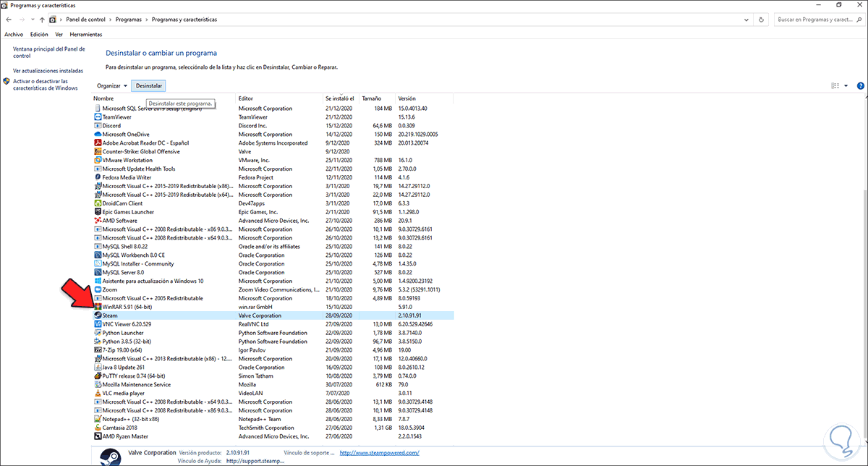Select Microsoft Visual C++ 2013 Redistributable entry
Screen dimensions: 868x466
tap(273, 359)
